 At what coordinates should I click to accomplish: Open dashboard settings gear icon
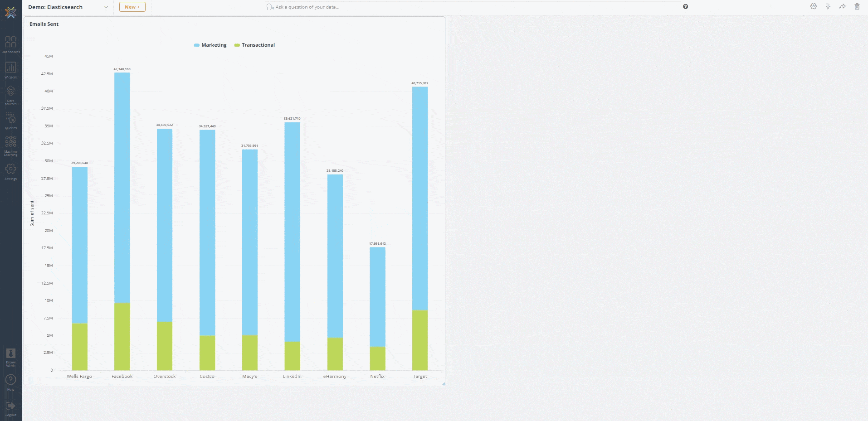click(x=814, y=6)
